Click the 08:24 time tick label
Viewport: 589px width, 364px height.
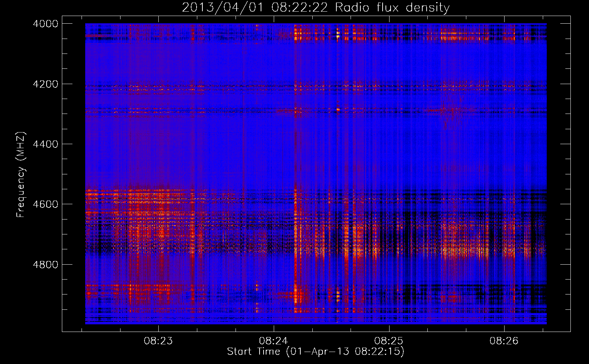(x=273, y=341)
